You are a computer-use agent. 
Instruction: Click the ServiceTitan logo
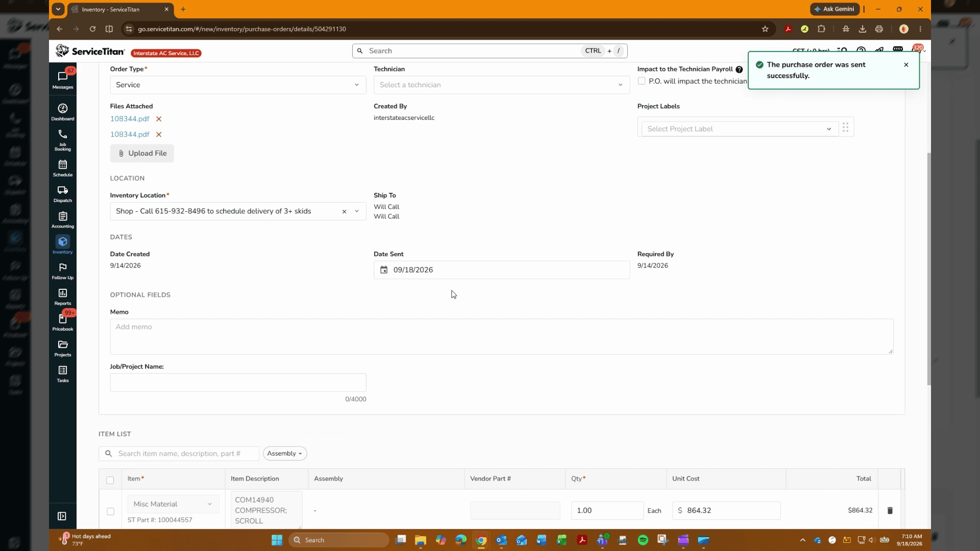pos(90,51)
